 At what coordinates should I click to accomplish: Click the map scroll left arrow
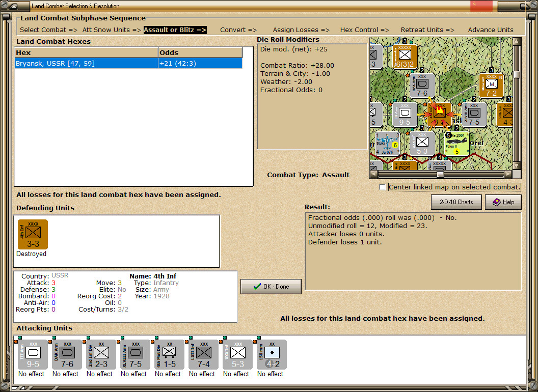pyautogui.click(x=373, y=174)
